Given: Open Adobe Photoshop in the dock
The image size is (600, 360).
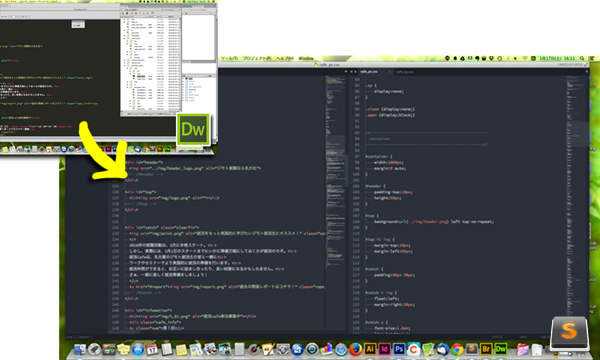Looking at the screenshot, I should coord(399,349).
